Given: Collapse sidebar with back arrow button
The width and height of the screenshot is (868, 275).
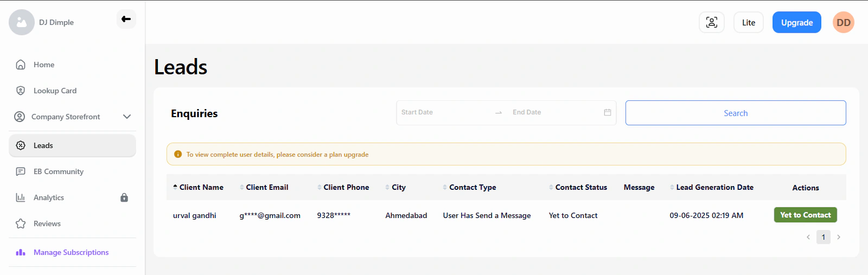Looking at the screenshot, I should point(126,19).
